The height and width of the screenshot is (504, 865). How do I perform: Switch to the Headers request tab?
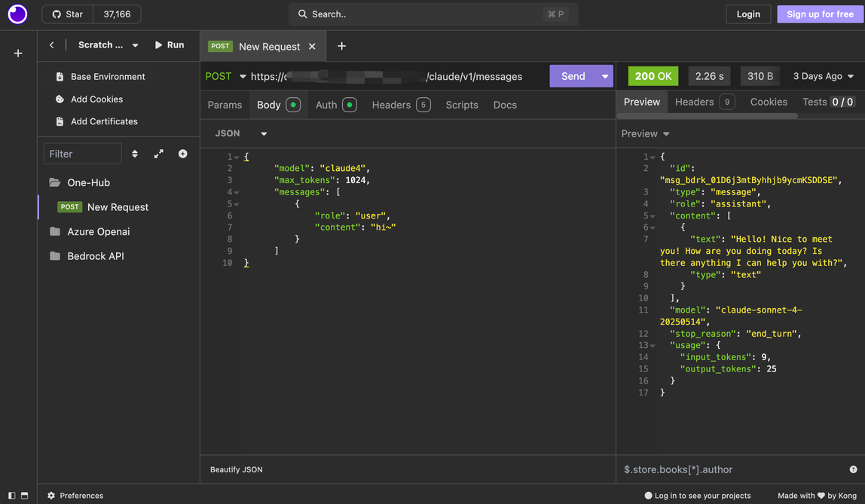point(391,105)
